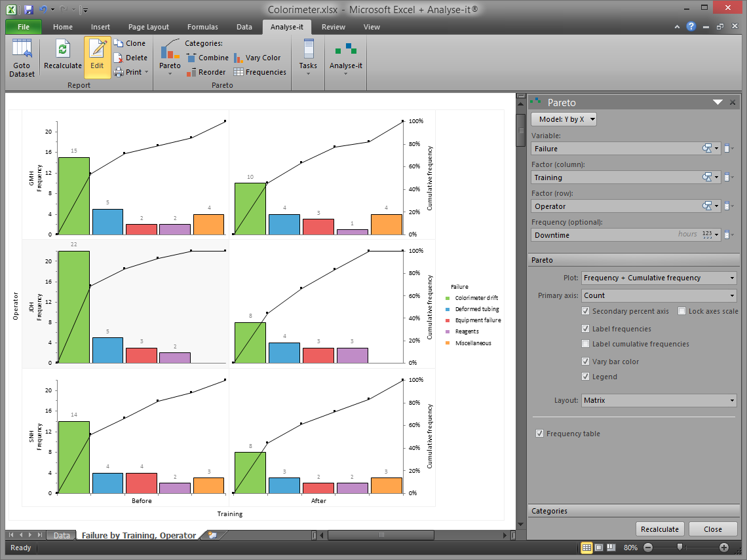Image resolution: width=747 pixels, height=560 pixels.
Task: Clone the report
Action: [x=119, y=43]
